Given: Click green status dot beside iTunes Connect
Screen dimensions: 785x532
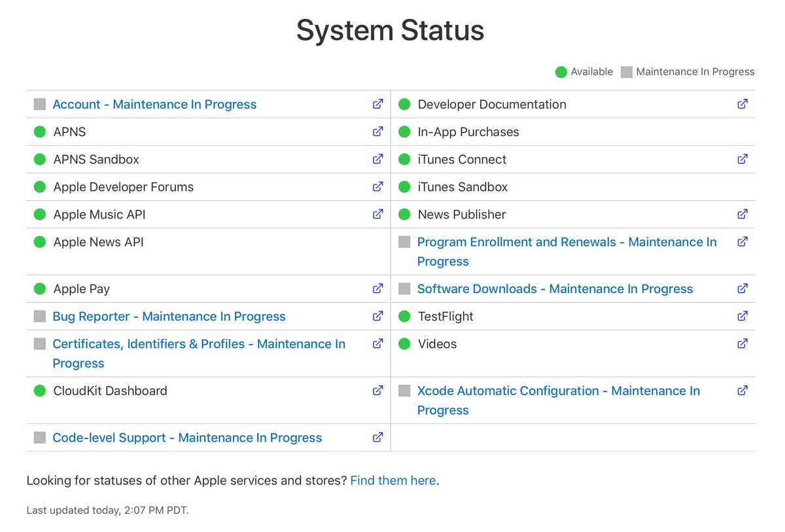Looking at the screenshot, I should (404, 159).
